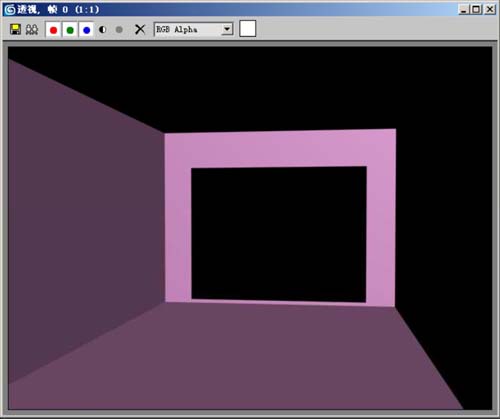Select the RGB Alpha channel field
The image size is (500, 419).
click(x=193, y=29)
